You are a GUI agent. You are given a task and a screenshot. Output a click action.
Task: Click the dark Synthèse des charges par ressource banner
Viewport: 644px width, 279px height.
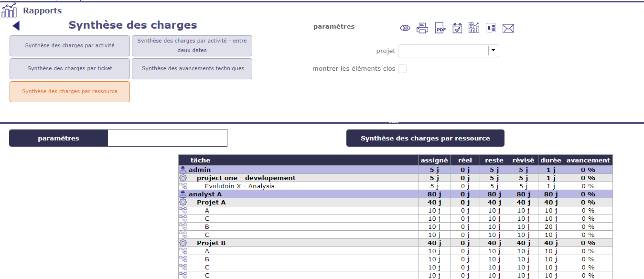[425, 138]
